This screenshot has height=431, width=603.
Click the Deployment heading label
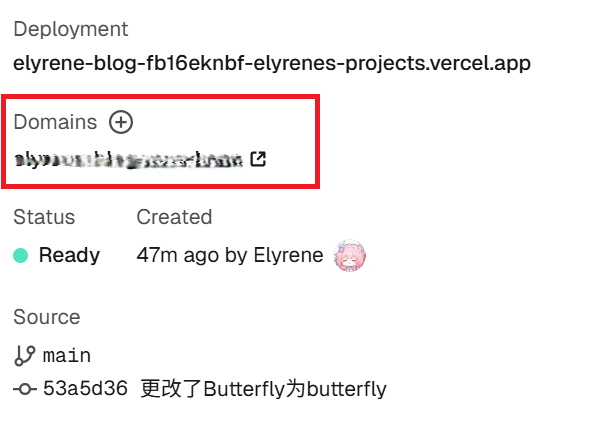(71, 30)
